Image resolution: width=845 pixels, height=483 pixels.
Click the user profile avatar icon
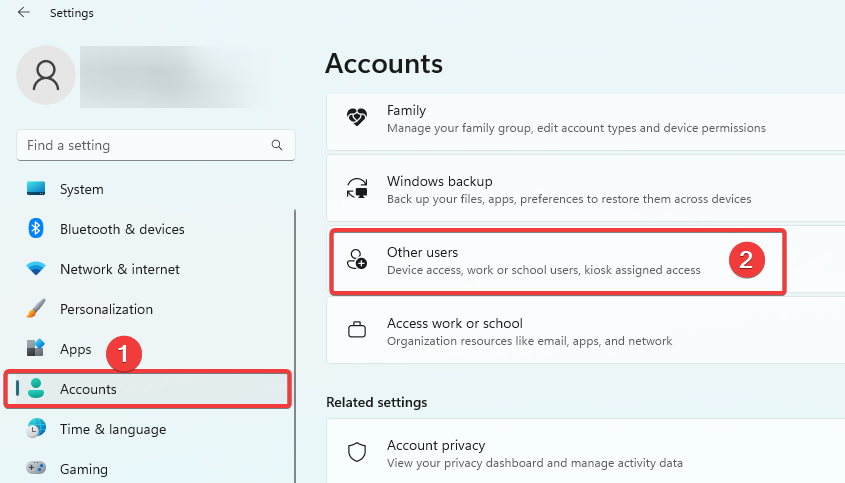coord(46,75)
